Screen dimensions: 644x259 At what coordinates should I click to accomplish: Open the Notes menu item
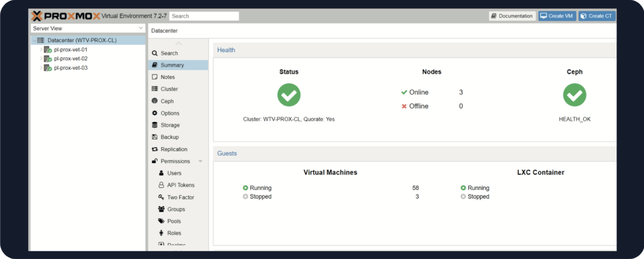(x=178, y=77)
